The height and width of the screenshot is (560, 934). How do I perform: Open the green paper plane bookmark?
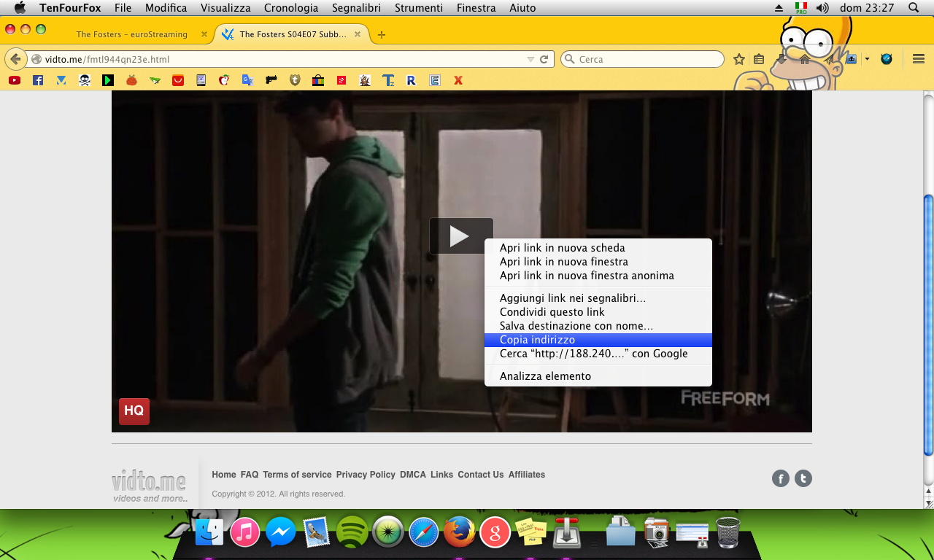155,80
